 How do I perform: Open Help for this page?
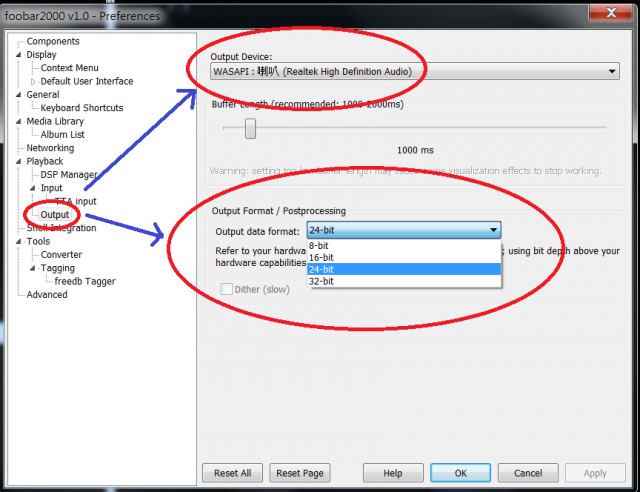point(393,473)
